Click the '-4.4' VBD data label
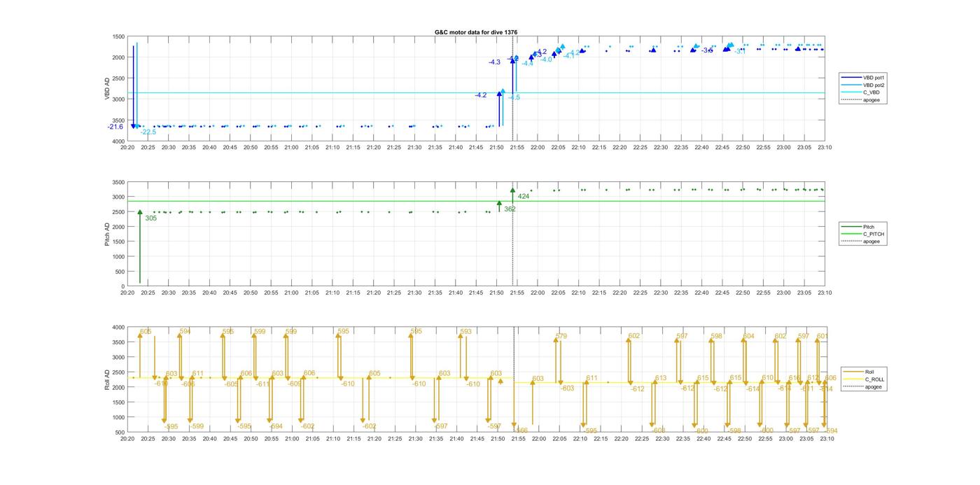Image resolution: width=980 pixels, height=485 pixels. pyautogui.click(x=527, y=64)
